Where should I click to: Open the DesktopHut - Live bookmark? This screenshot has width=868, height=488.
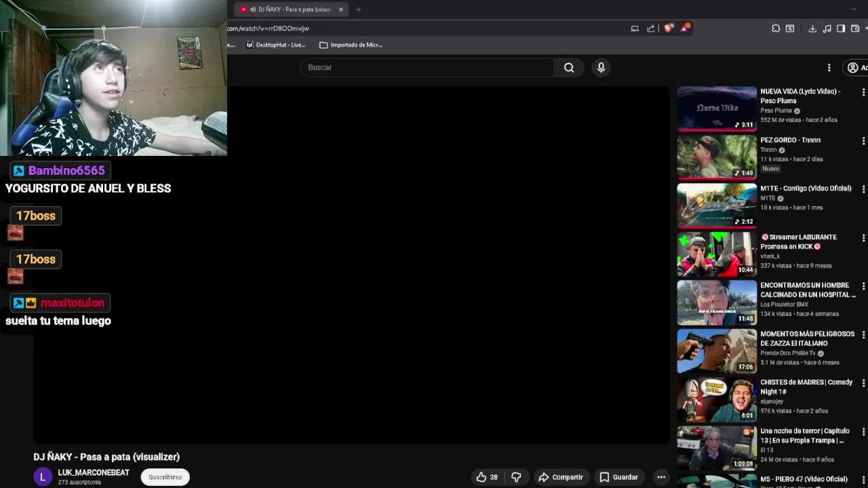click(x=275, y=45)
